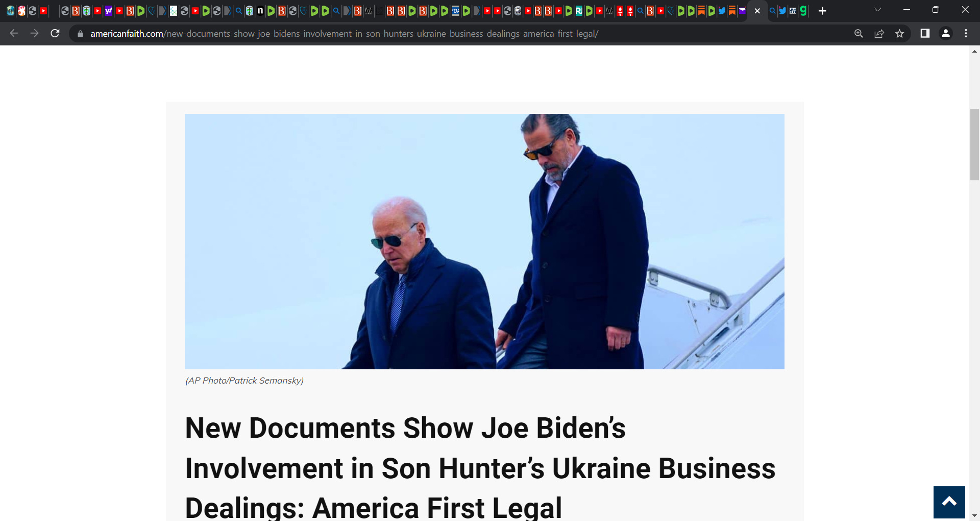Open the Chrome profile avatar
980x521 pixels.
(x=945, y=33)
